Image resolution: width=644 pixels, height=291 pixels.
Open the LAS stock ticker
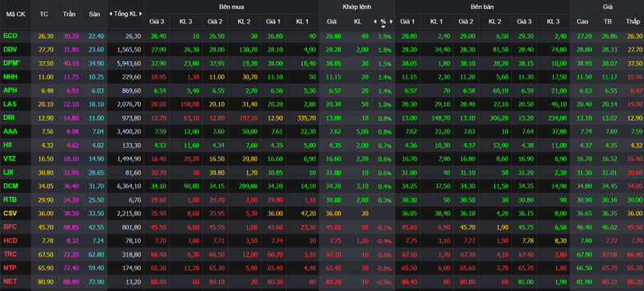[x=10, y=105]
